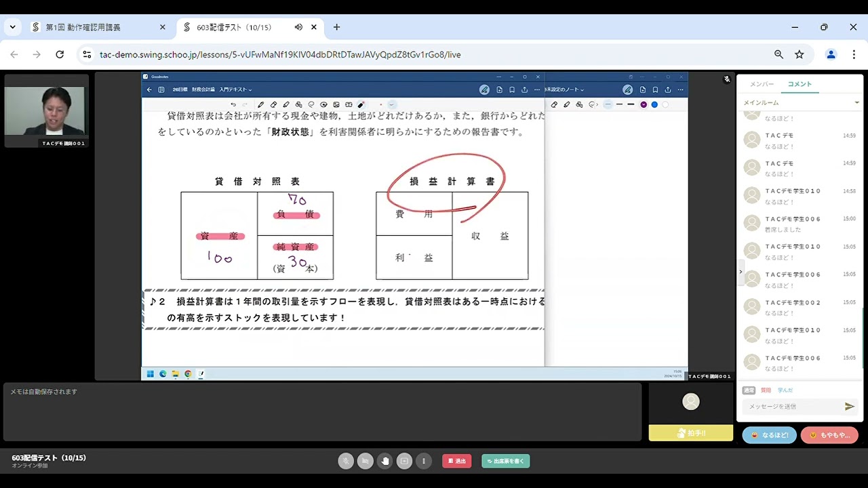Enable the camera in meeting controls
Viewport: 868px width, 488px height.
coord(365,461)
